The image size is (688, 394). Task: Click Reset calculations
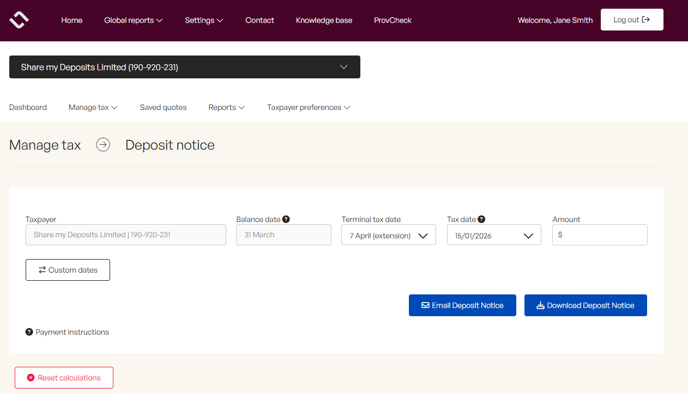click(64, 377)
